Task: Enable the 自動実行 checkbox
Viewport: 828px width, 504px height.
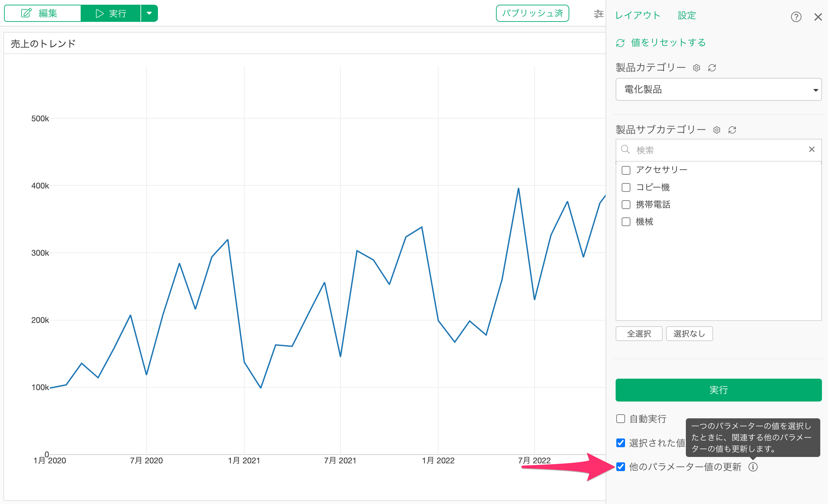Action: pos(620,419)
